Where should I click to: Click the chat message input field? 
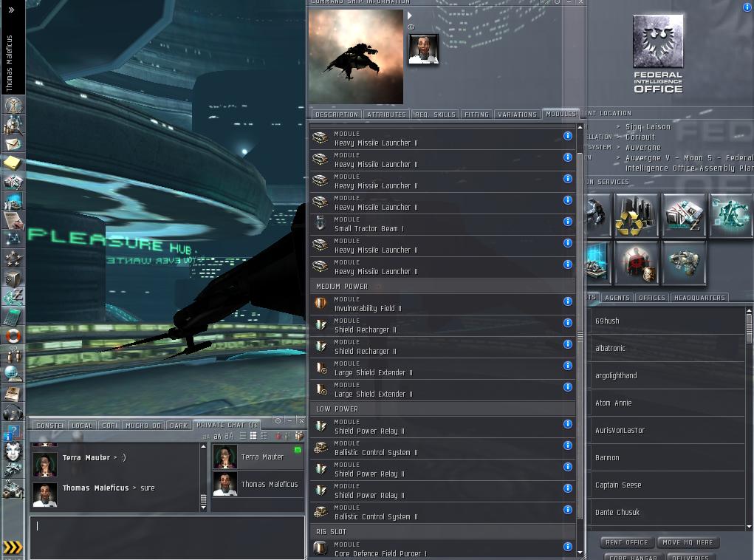coord(167,536)
